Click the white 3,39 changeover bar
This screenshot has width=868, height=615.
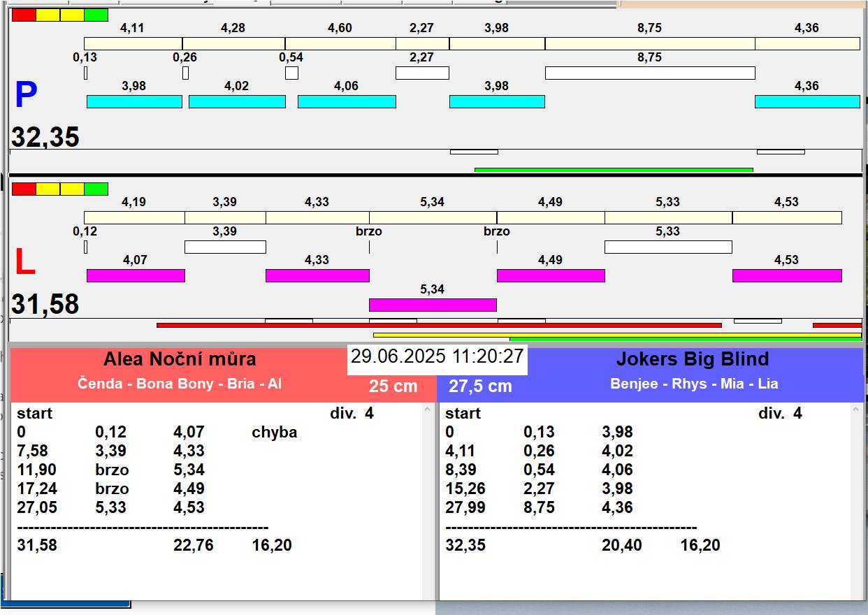(225, 247)
